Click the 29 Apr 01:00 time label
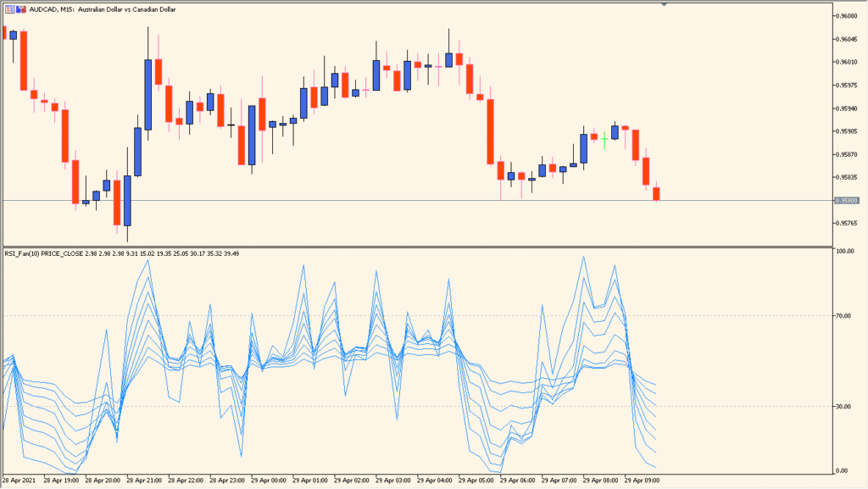 [310, 481]
